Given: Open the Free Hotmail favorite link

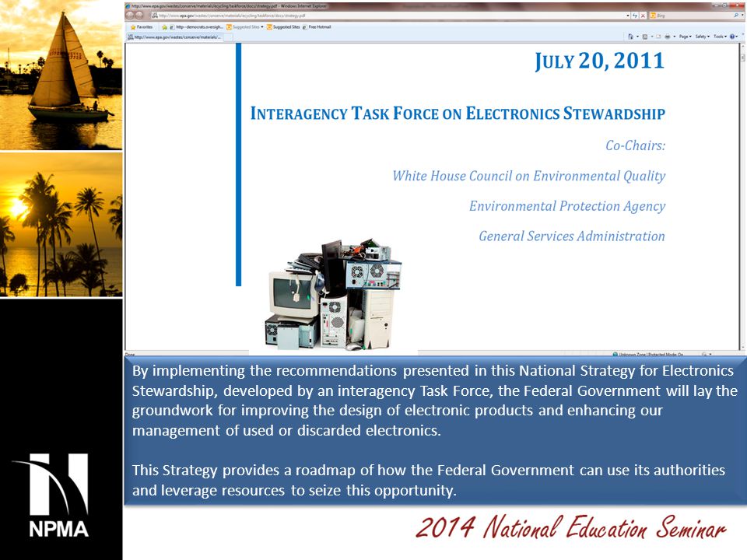Looking at the screenshot, I should pos(317,27).
